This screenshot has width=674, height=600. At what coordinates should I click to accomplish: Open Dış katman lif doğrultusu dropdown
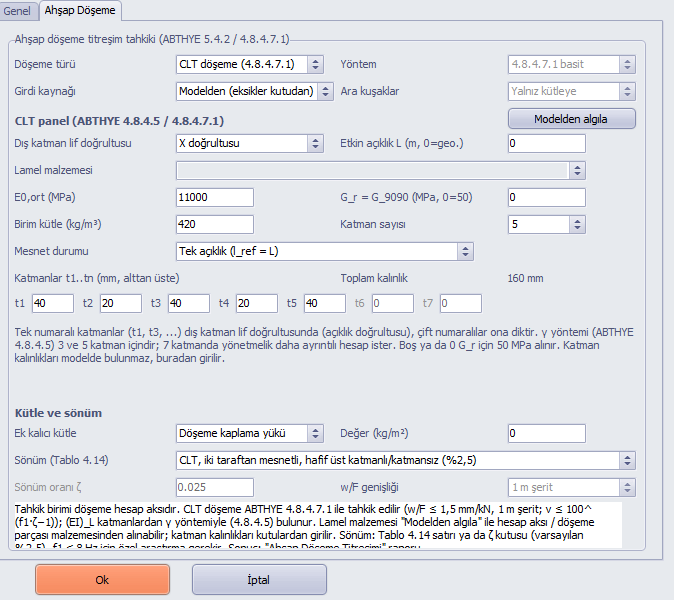pyautogui.click(x=249, y=143)
